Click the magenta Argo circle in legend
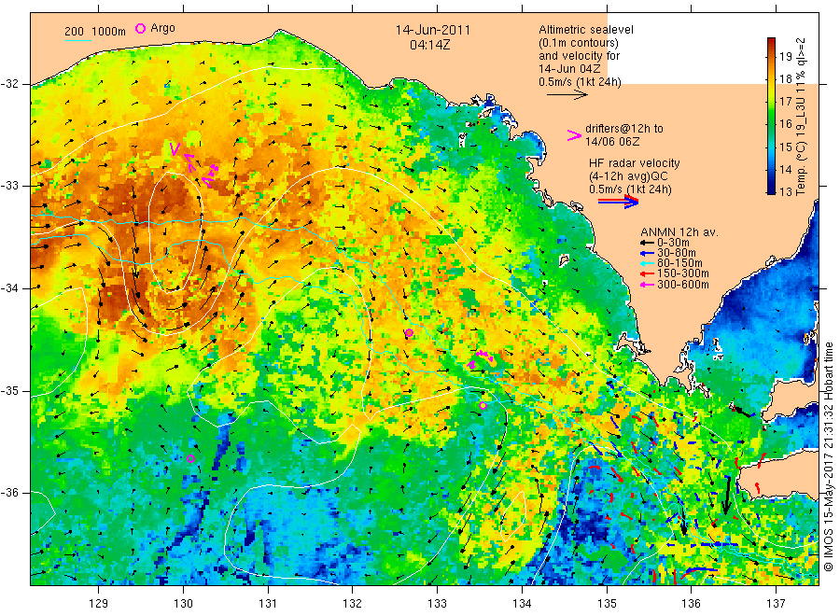840x616 pixels. coord(140,28)
